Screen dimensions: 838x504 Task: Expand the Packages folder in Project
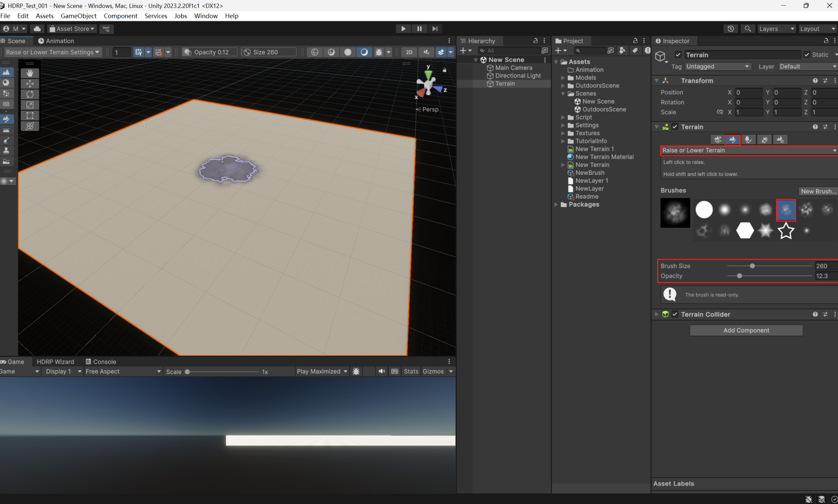tap(556, 205)
